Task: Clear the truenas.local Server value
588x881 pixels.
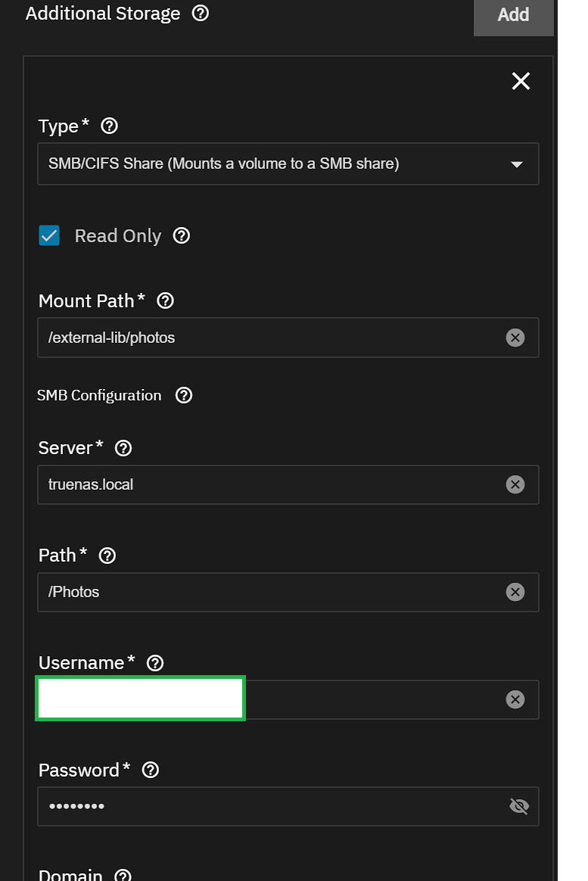Action: pos(515,484)
